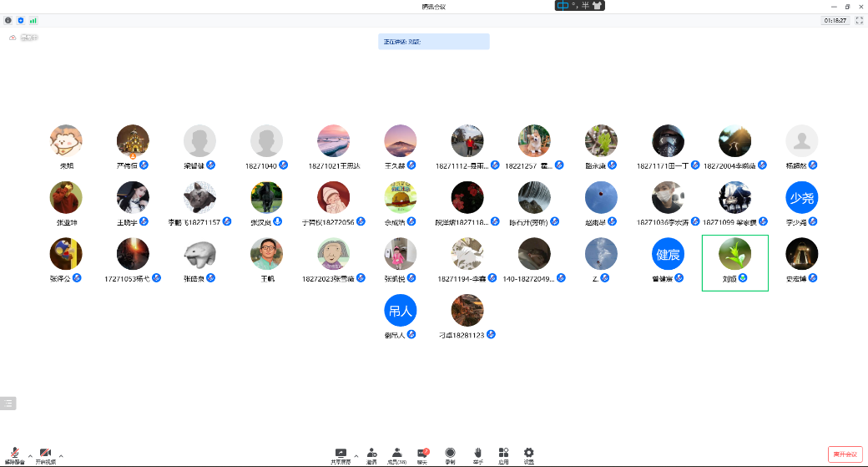Check the green network signal icon
Screen dimensions: 868x467
click(33, 20)
